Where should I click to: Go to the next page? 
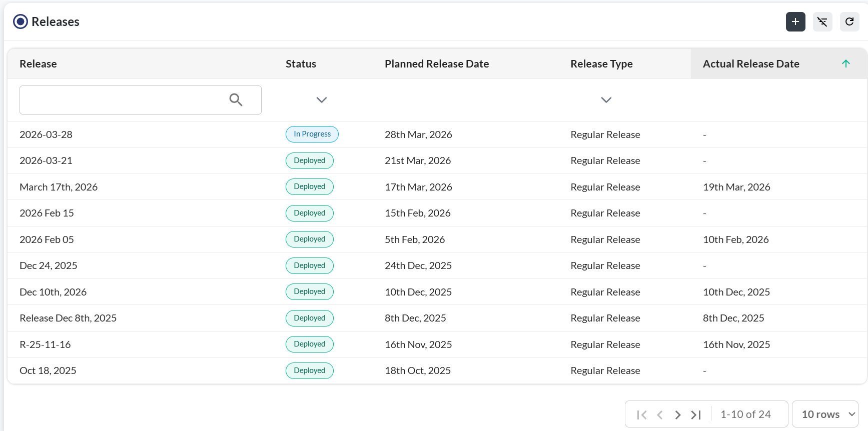(x=678, y=414)
